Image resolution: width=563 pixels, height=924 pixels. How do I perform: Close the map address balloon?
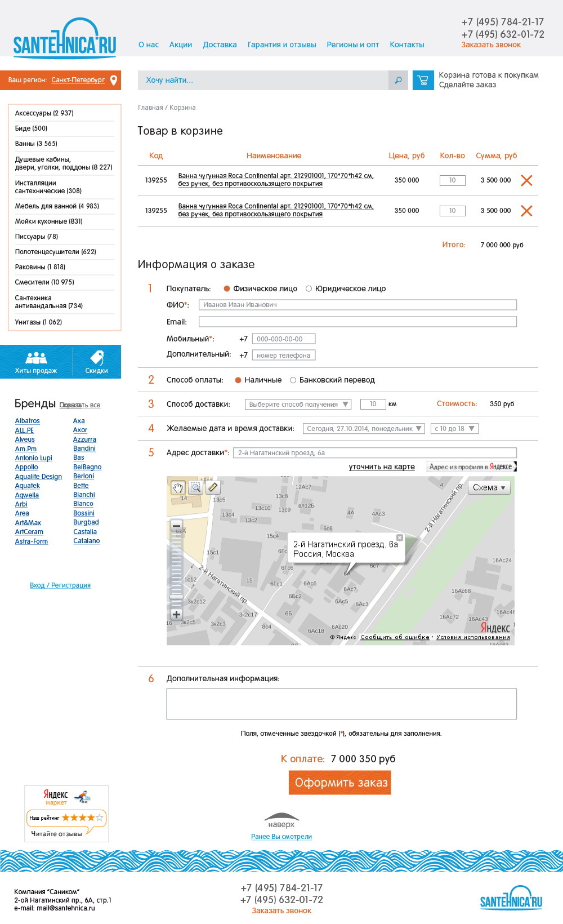tap(400, 537)
